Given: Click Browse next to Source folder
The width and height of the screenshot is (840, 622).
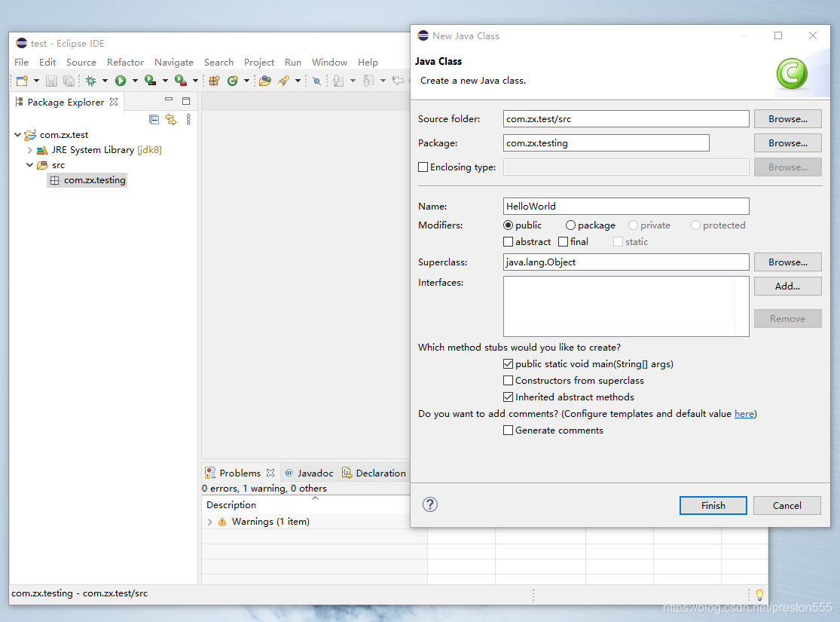Looking at the screenshot, I should (x=787, y=119).
